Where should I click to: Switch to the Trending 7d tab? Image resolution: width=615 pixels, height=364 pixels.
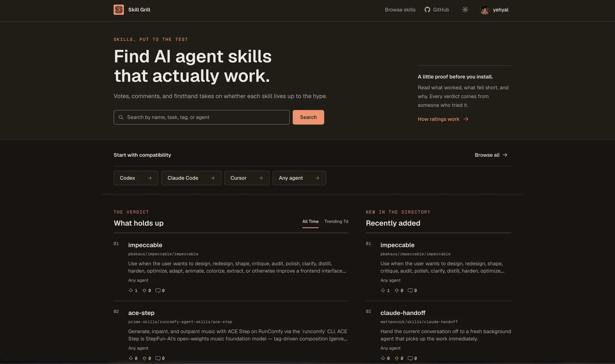pyautogui.click(x=336, y=221)
